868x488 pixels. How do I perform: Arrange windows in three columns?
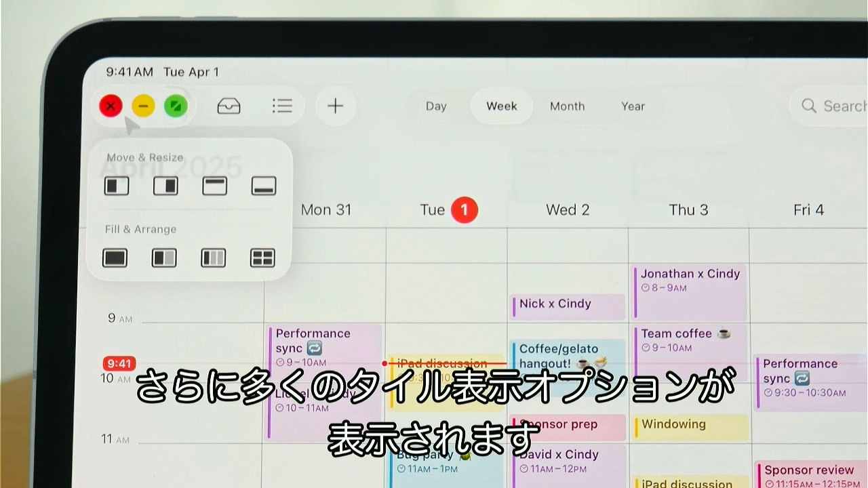[x=213, y=258]
